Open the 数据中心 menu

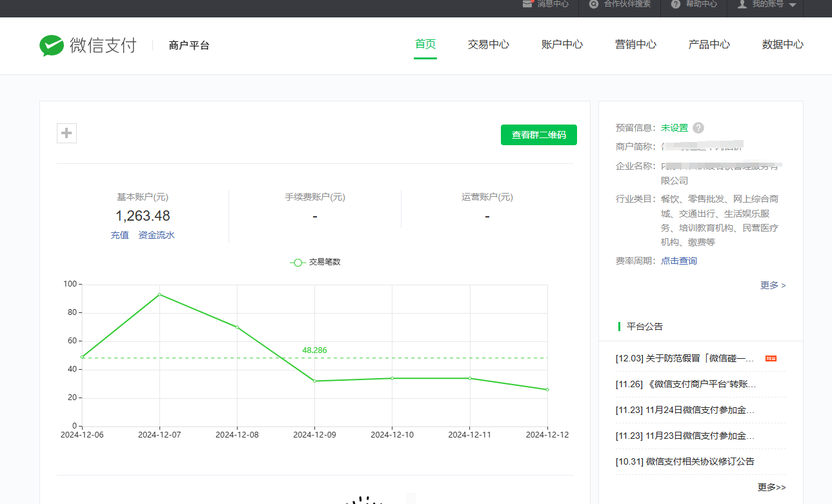(783, 45)
